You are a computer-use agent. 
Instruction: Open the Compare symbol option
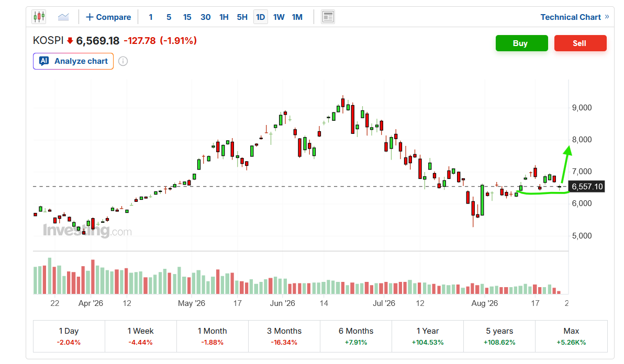[108, 17]
